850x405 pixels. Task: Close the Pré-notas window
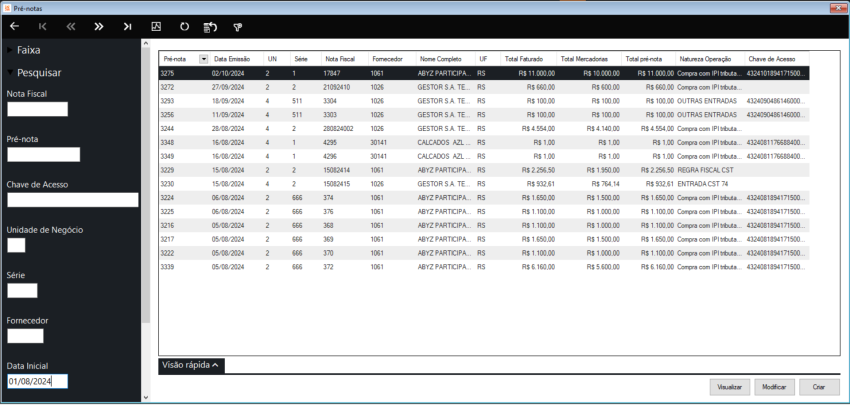tap(838, 8)
